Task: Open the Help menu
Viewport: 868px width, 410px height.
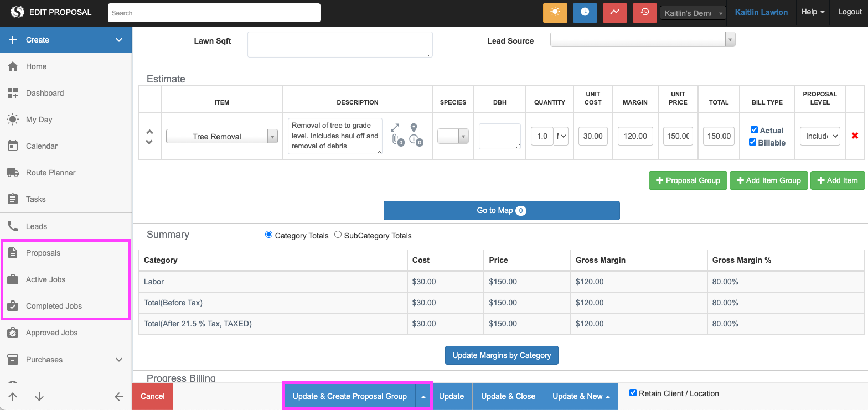Action: [812, 12]
